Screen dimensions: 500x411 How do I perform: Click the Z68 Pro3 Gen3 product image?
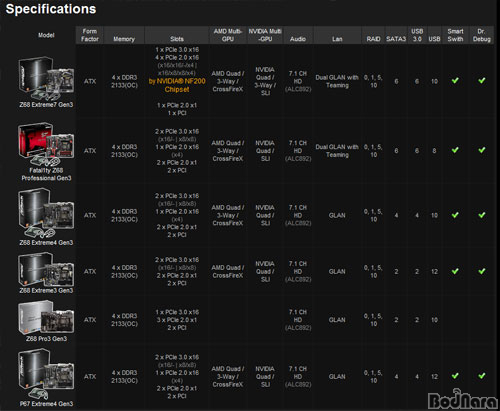click(x=46, y=317)
